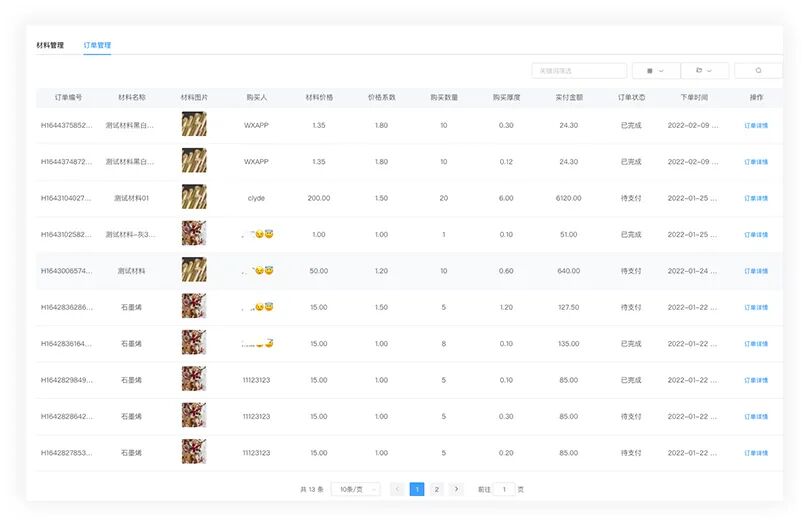Open 订单详情 for order H1644375852
The image size is (807, 525).
click(x=756, y=126)
